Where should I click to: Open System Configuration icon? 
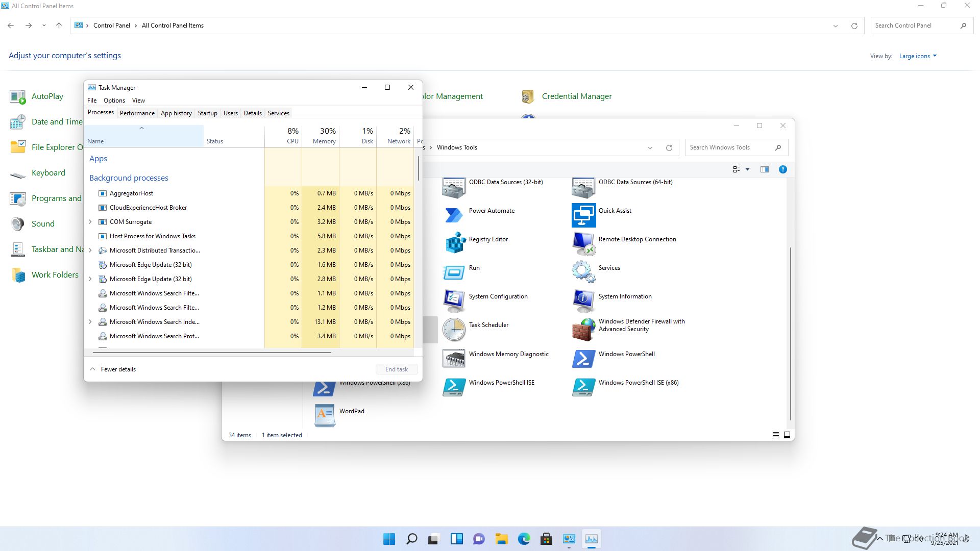pos(454,300)
